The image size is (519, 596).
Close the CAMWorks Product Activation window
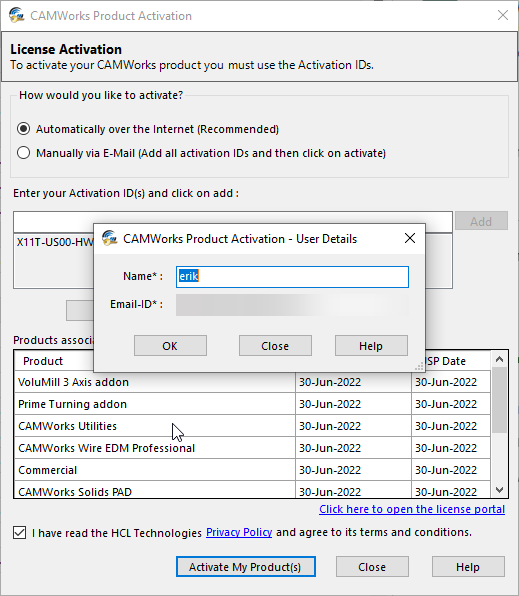pyautogui.click(x=503, y=15)
